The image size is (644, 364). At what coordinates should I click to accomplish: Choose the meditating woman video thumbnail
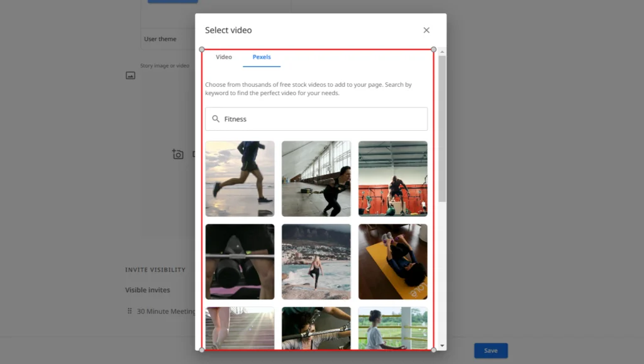[392, 328]
